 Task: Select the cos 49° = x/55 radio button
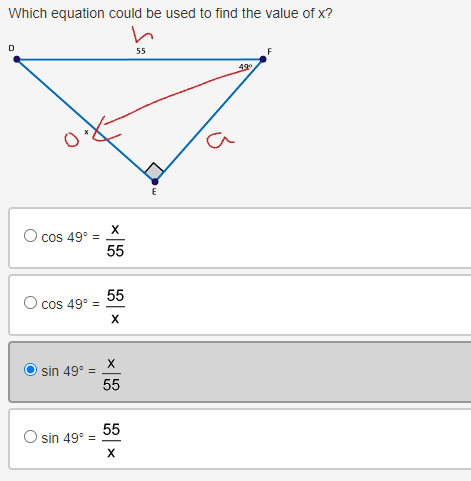click(x=30, y=236)
